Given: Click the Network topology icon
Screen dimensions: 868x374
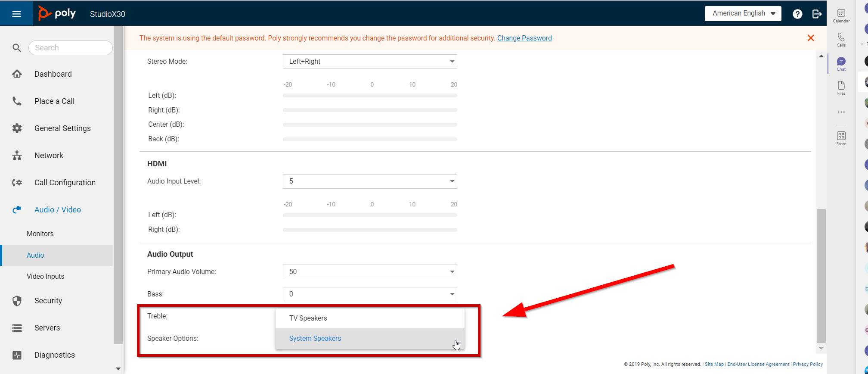Looking at the screenshot, I should tap(17, 155).
